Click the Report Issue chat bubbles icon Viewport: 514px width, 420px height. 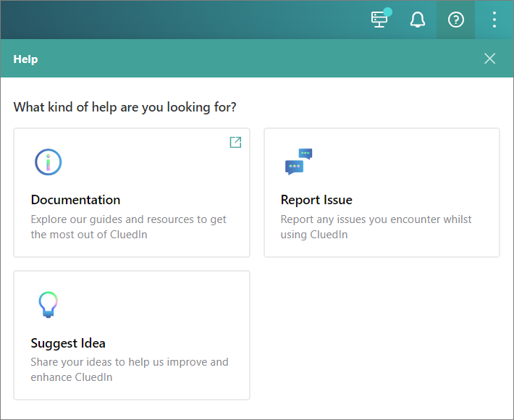point(298,162)
